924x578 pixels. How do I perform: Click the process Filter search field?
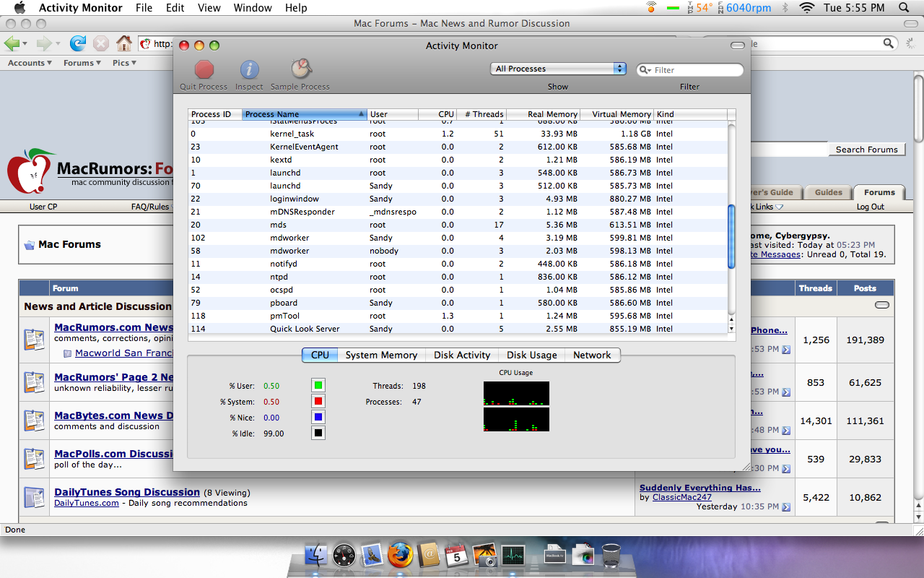(x=689, y=70)
